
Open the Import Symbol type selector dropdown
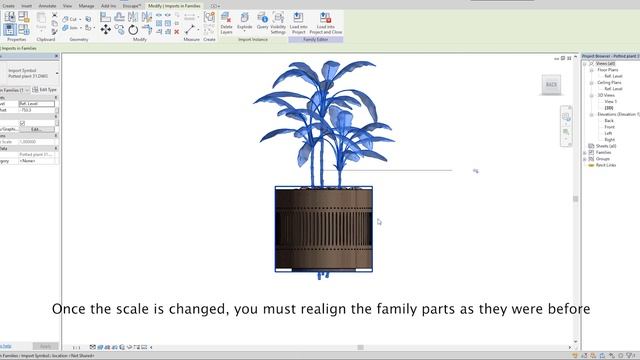coord(57,73)
